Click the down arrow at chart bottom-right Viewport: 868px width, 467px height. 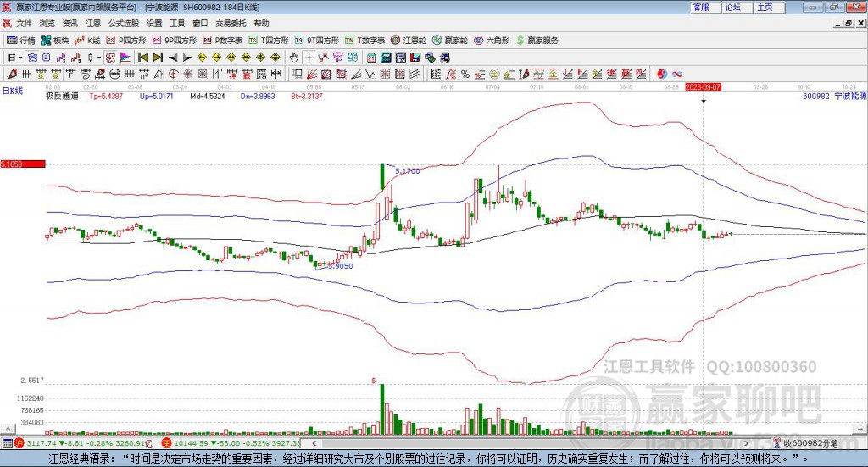point(861,429)
